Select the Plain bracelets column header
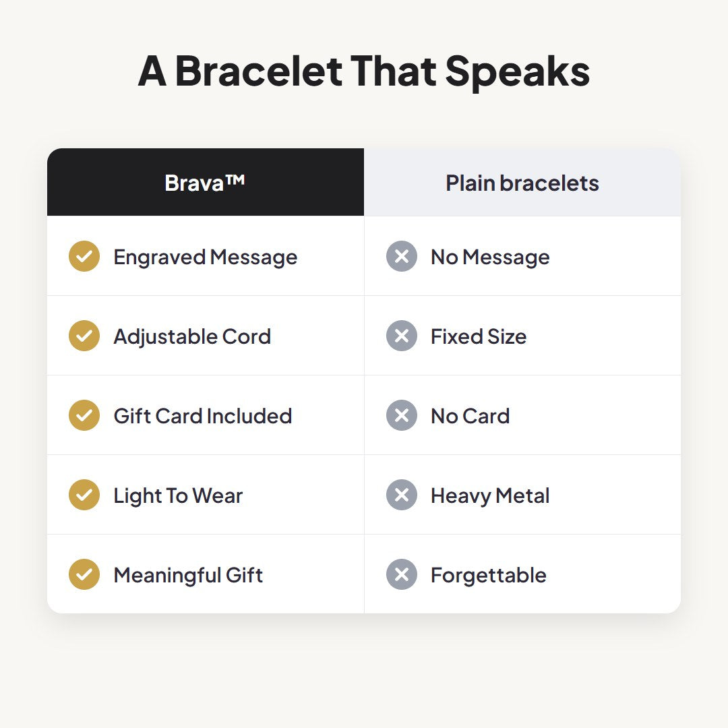 (522, 182)
